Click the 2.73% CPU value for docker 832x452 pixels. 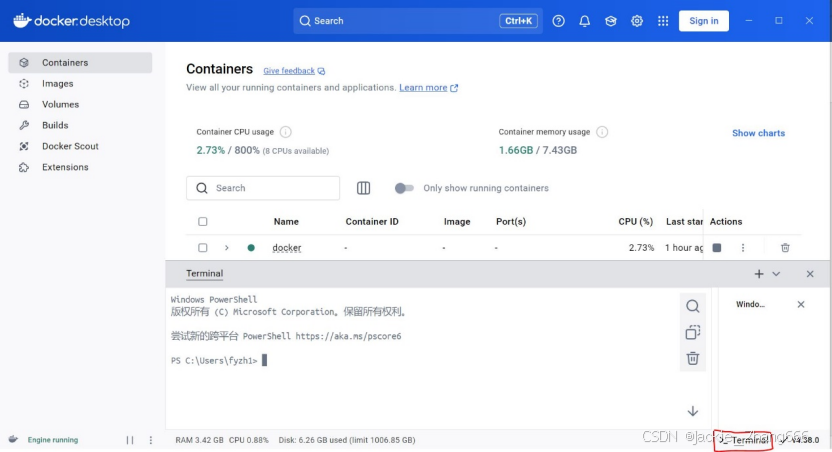click(x=641, y=248)
